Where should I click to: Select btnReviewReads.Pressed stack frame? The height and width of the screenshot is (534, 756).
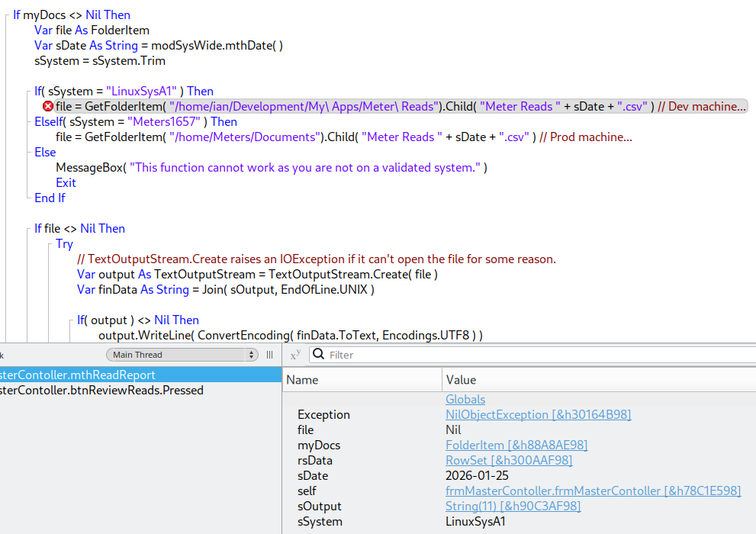pos(99,391)
